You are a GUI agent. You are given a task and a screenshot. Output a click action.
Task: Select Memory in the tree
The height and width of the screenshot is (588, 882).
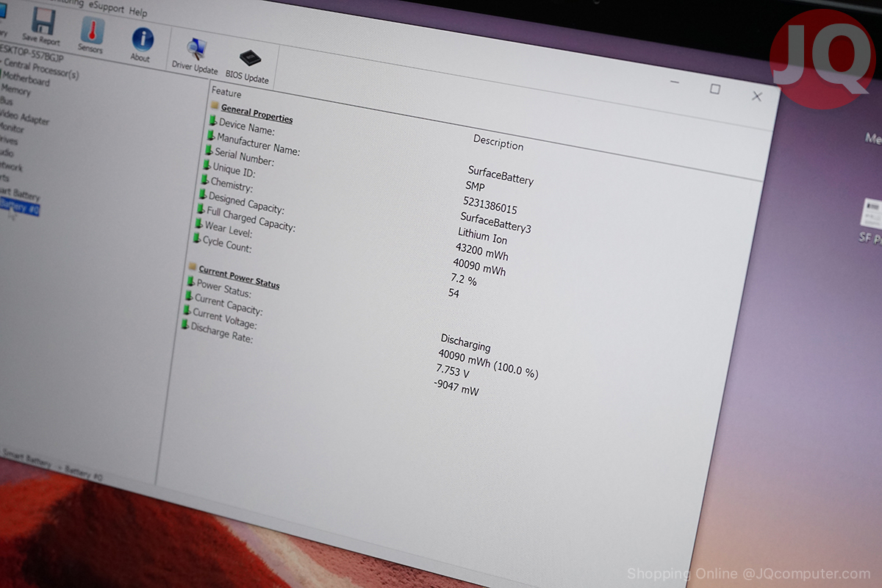point(16,90)
